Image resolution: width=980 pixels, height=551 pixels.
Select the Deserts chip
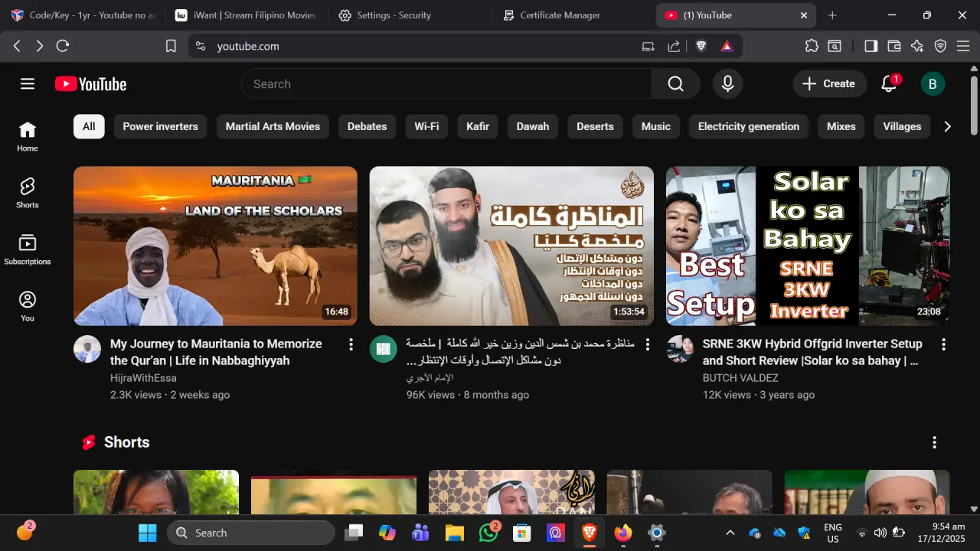[x=595, y=126]
